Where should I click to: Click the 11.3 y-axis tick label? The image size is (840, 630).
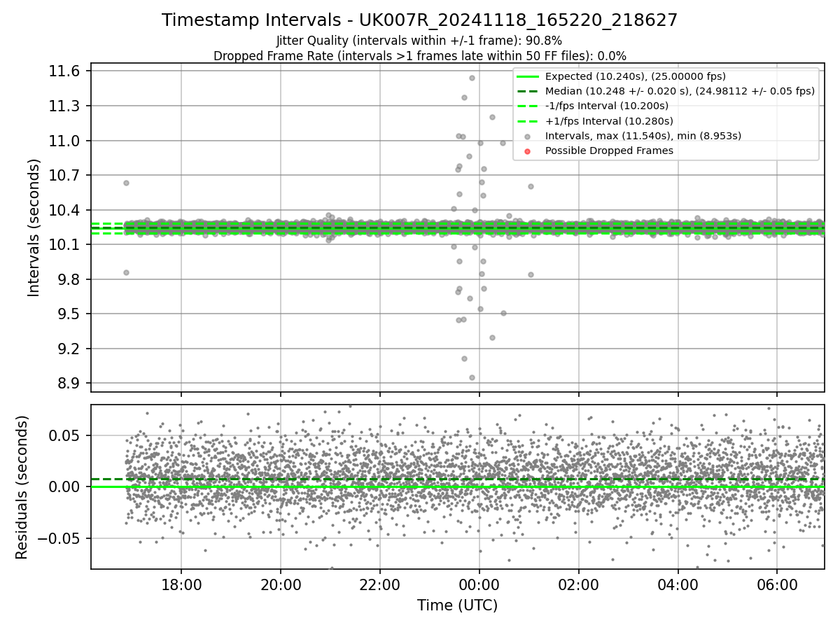click(66, 106)
